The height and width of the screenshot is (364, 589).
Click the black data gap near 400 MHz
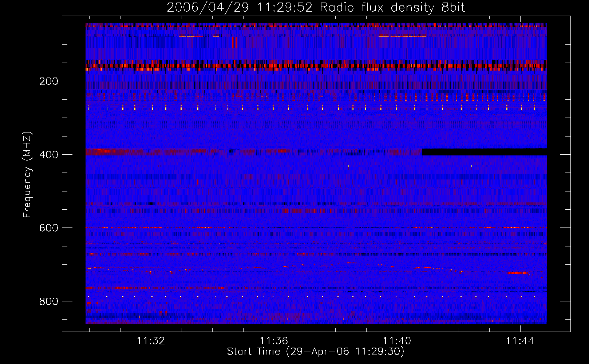pos(485,152)
